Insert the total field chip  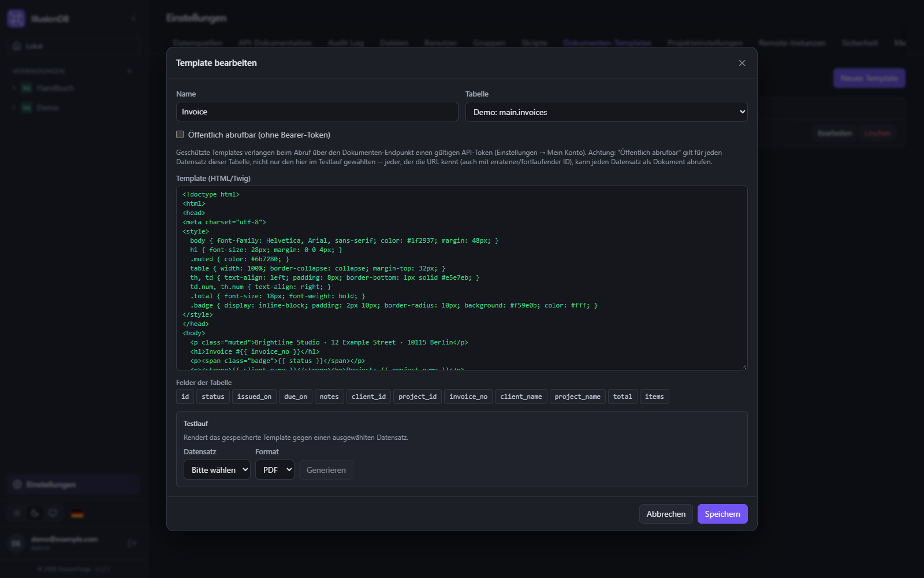[x=623, y=397]
